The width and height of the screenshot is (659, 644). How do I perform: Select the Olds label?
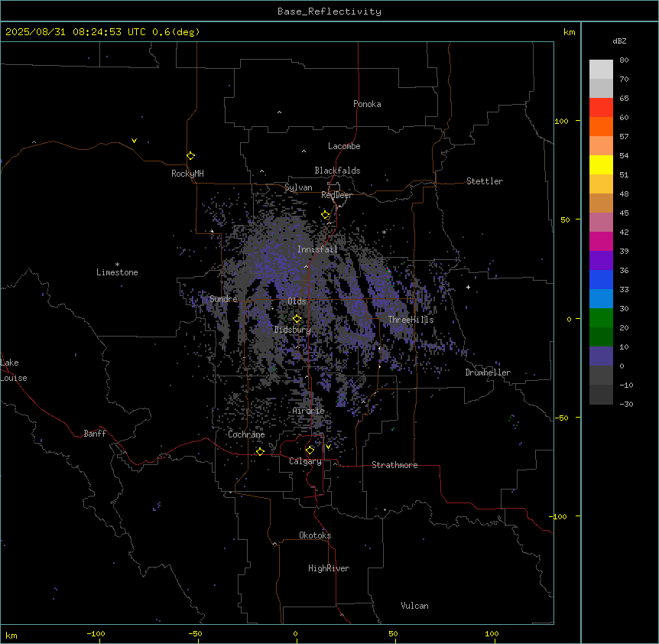(x=297, y=301)
